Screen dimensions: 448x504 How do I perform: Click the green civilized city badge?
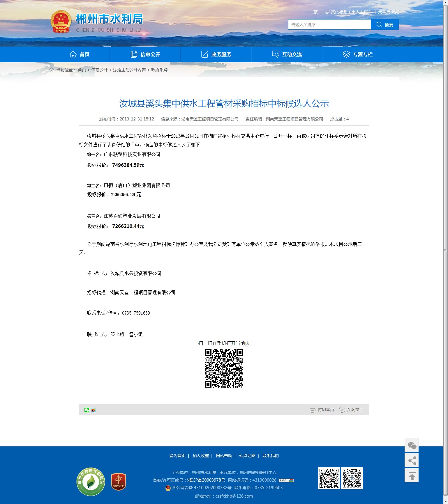click(91, 482)
